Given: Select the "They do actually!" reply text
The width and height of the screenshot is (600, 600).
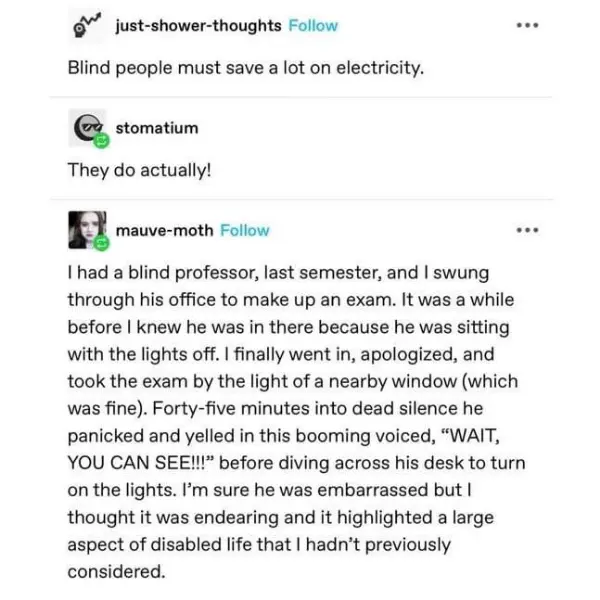Looking at the screenshot, I should coord(139,170).
